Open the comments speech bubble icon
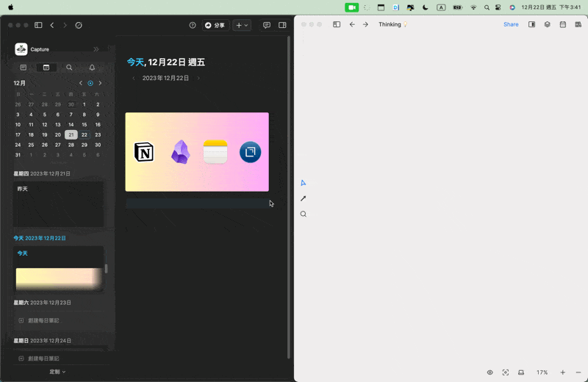This screenshot has width=588, height=382. (x=267, y=25)
